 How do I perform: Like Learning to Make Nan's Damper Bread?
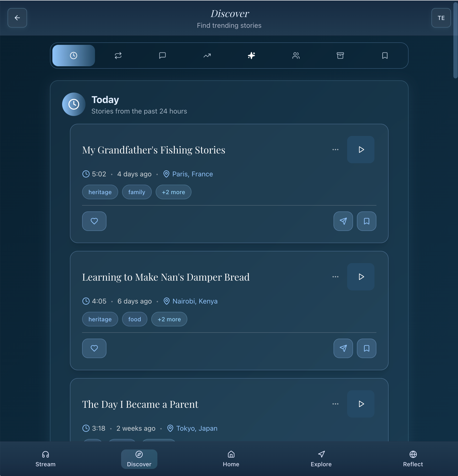(94, 348)
